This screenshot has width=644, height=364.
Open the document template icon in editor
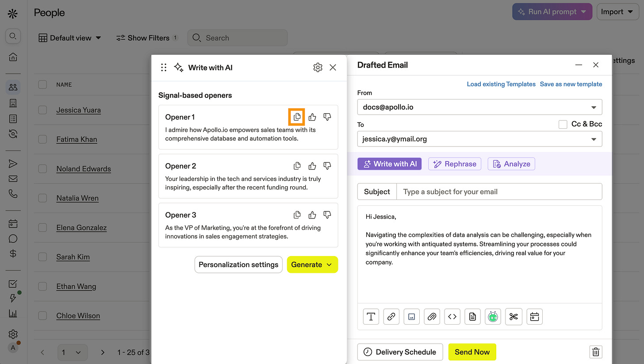(x=472, y=317)
